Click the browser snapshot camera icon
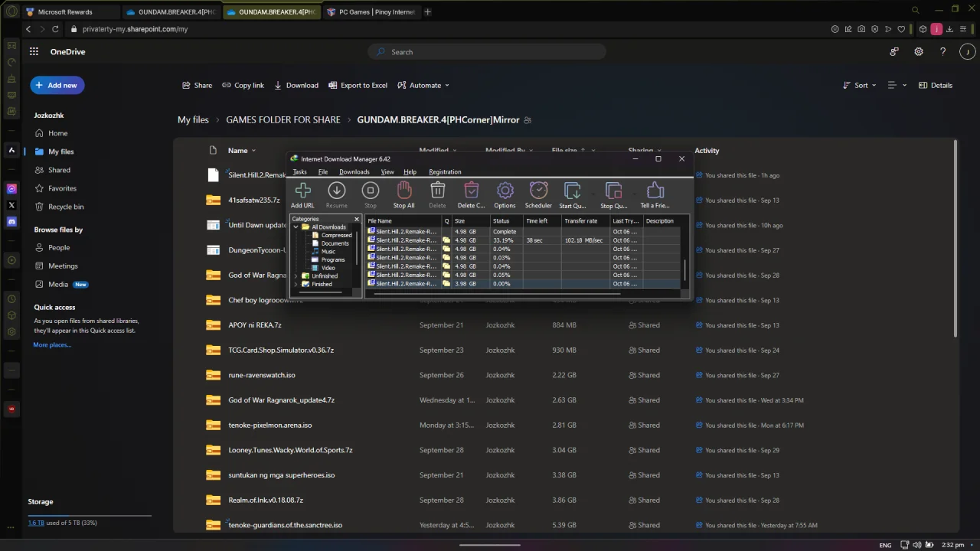This screenshot has width=980, height=551. coord(862,29)
